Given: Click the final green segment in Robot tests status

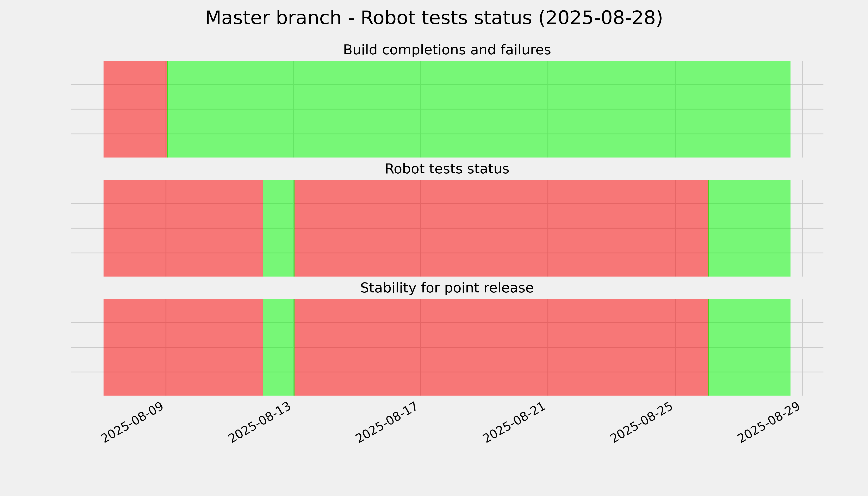Looking at the screenshot, I should coord(749,228).
